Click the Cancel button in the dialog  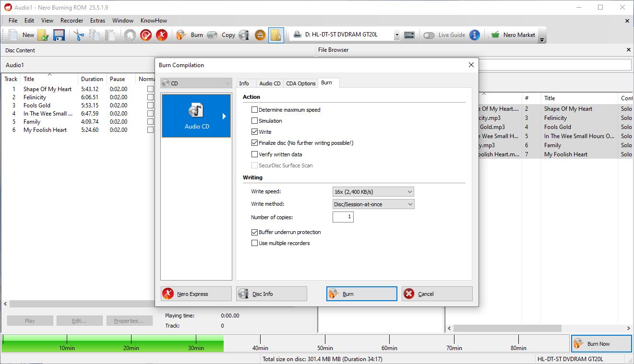click(x=437, y=294)
